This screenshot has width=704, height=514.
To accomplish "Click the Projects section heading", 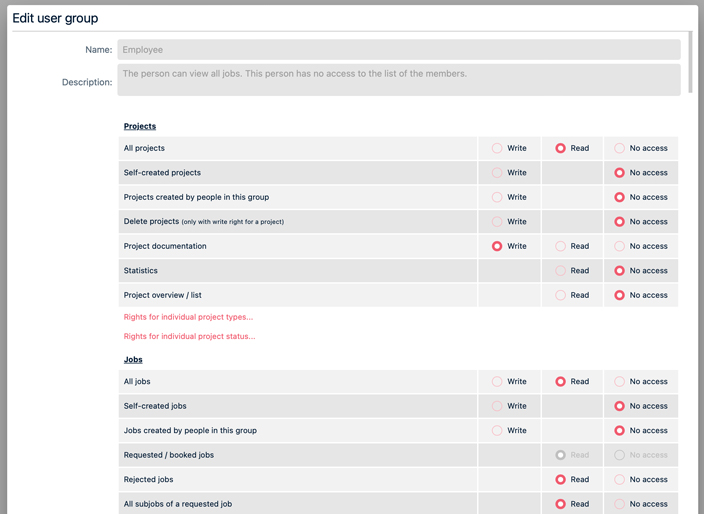I will click(140, 126).
